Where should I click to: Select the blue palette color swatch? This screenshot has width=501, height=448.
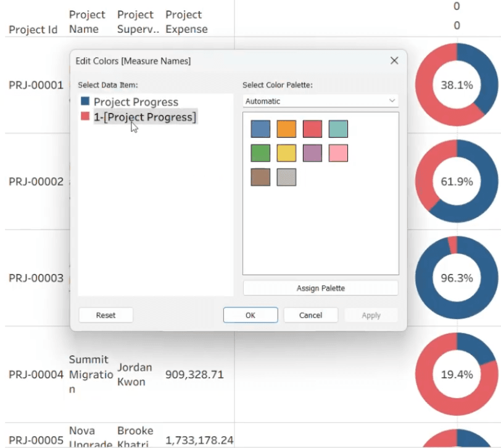pyautogui.click(x=260, y=129)
